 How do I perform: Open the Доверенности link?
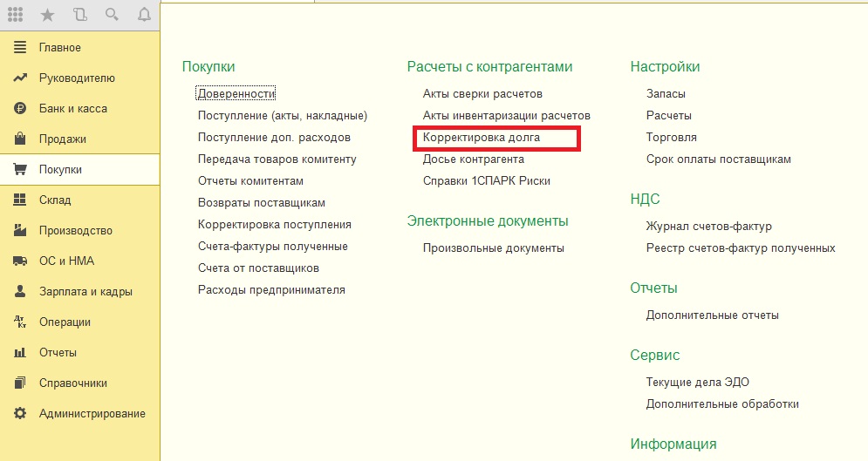click(236, 93)
